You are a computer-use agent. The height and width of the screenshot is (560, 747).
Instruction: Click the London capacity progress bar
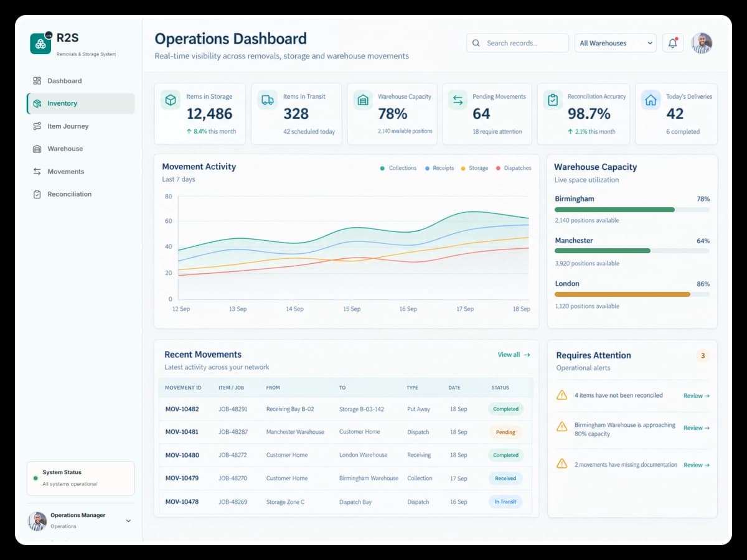click(632, 294)
